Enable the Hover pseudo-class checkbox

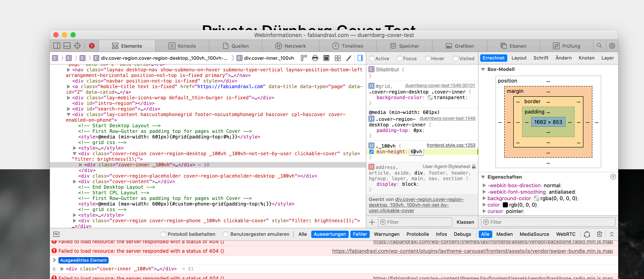pyautogui.click(x=428, y=58)
